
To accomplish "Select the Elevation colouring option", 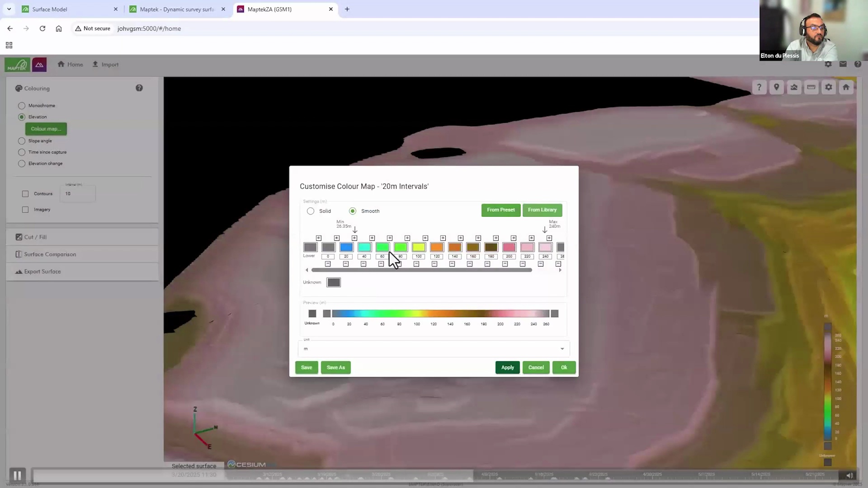I will pos(21,117).
